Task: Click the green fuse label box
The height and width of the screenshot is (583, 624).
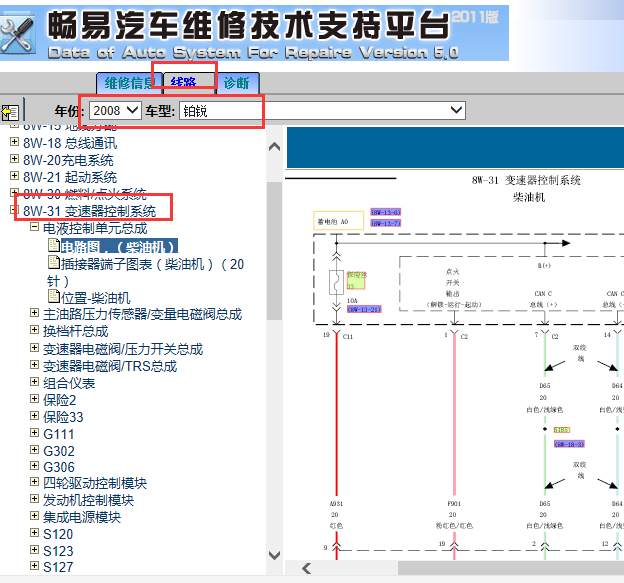Action: pos(356,280)
